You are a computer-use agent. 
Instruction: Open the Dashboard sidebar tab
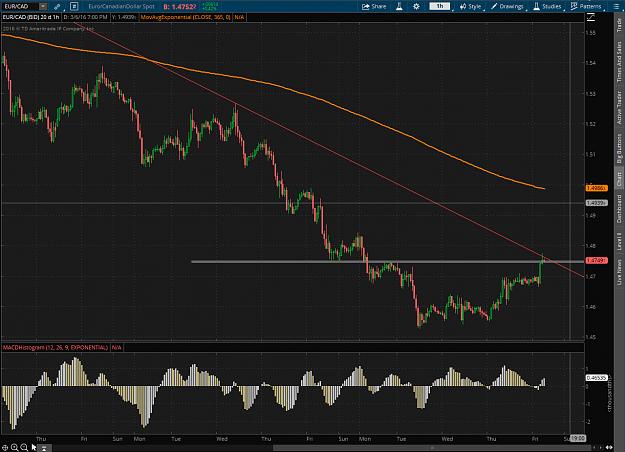(x=619, y=209)
